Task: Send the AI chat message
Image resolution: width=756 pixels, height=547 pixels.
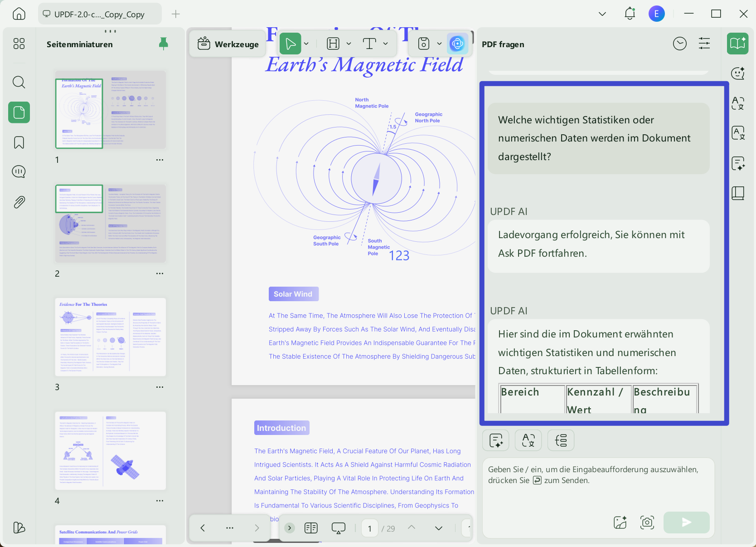Action: tap(687, 523)
